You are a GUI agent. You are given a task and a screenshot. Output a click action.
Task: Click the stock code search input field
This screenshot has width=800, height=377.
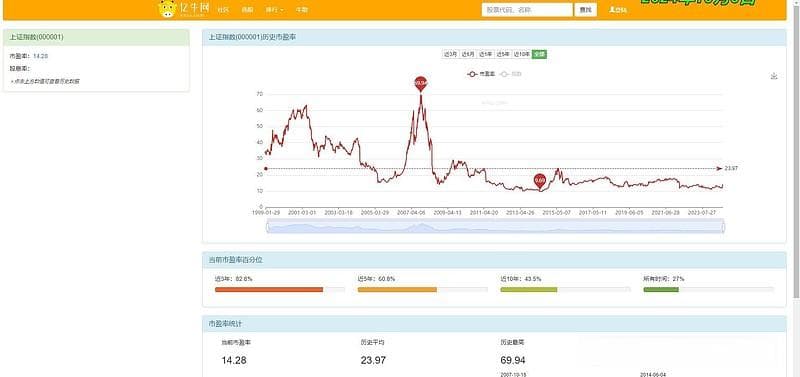(527, 10)
